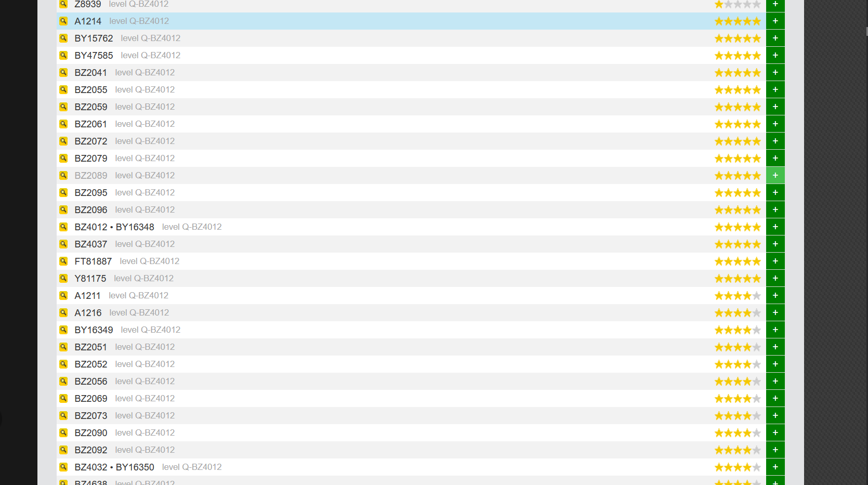Click the magnifier icon beside BZ2079
868x485 pixels.
(x=63, y=159)
